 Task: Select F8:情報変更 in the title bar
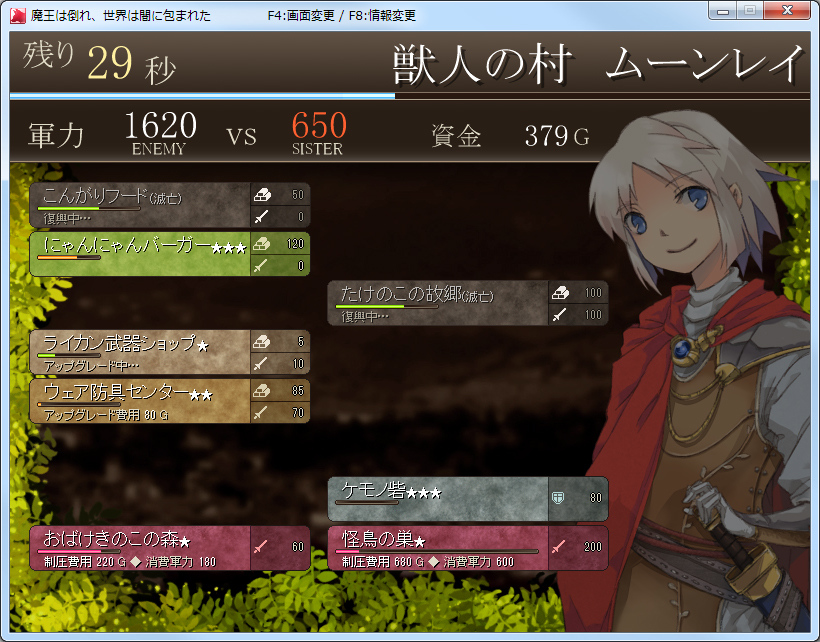382,14
